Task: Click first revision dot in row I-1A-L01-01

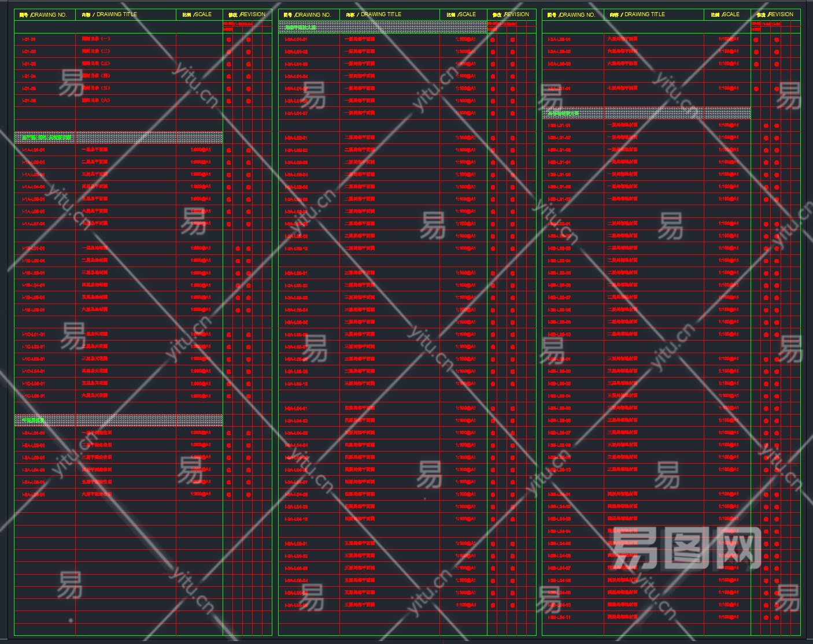Action: point(229,150)
